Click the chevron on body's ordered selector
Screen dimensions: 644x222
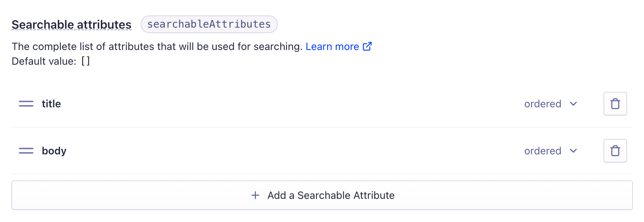[573, 151]
